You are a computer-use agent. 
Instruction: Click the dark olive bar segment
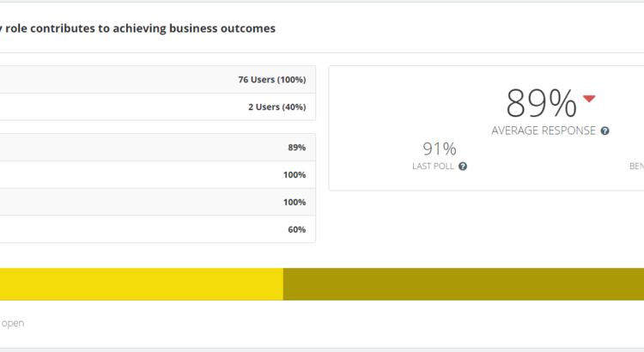click(x=464, y=284)
